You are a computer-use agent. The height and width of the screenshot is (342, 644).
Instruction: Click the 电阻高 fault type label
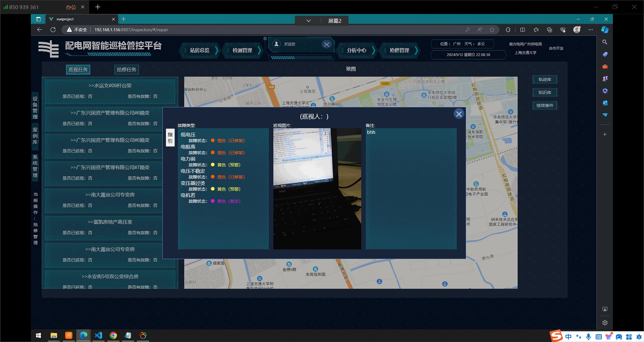coord(188,147)
